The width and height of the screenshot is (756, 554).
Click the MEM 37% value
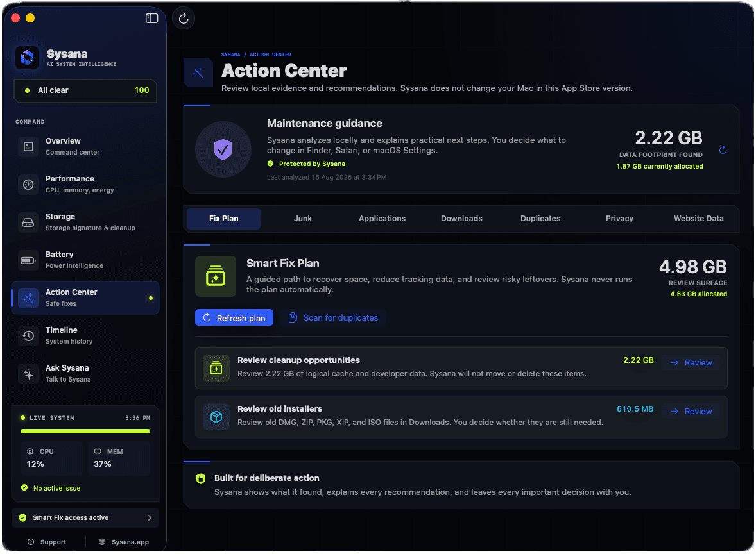(x=103, y=464)
